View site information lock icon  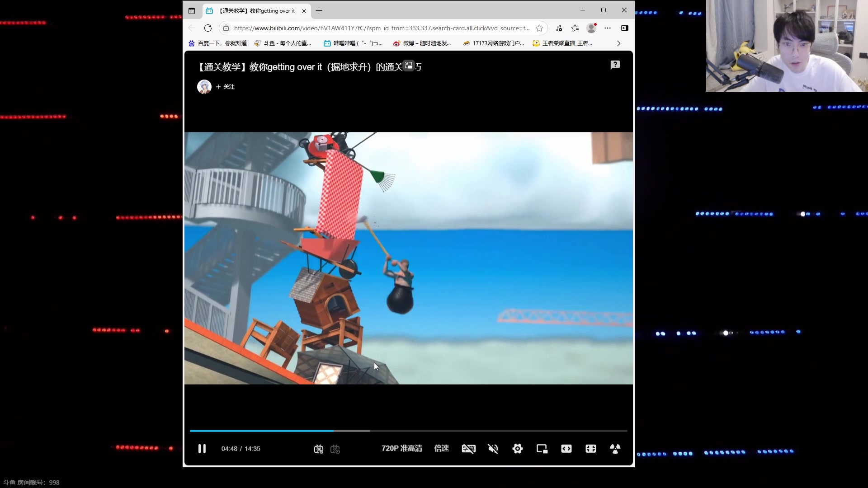(x=226, y=28)
